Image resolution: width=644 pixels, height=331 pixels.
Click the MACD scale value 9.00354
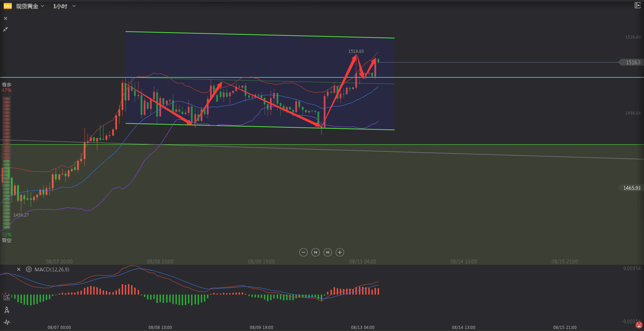point(632,269)
